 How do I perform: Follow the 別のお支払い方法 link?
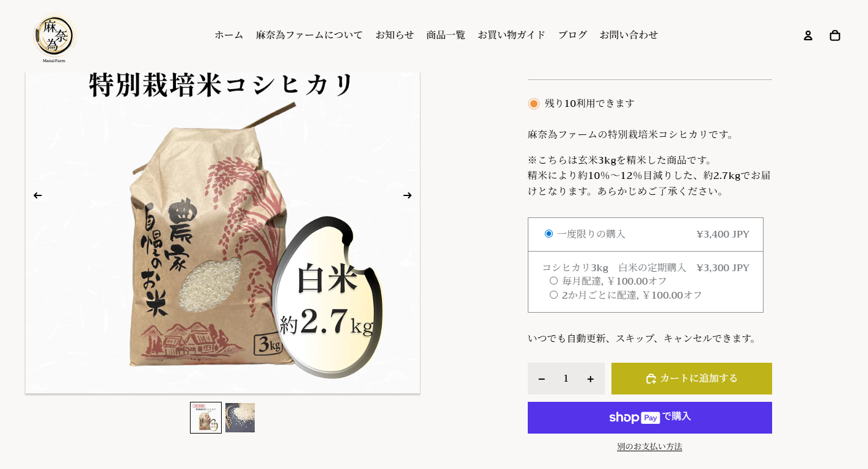click(649, 446)
